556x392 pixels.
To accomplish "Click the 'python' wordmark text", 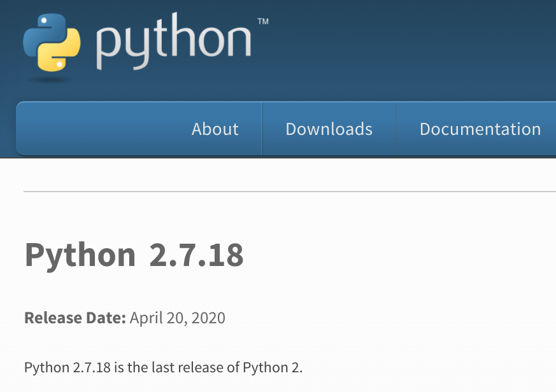I will click(173, 43).
